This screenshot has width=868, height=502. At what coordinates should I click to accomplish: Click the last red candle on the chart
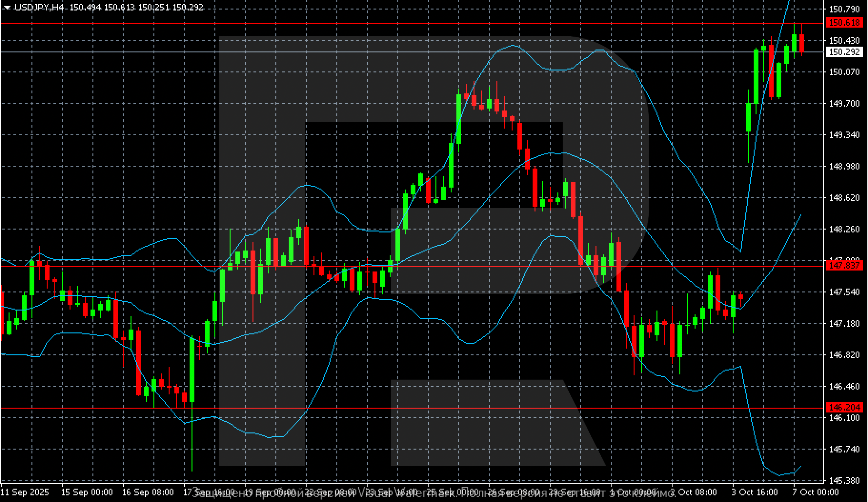802,43
